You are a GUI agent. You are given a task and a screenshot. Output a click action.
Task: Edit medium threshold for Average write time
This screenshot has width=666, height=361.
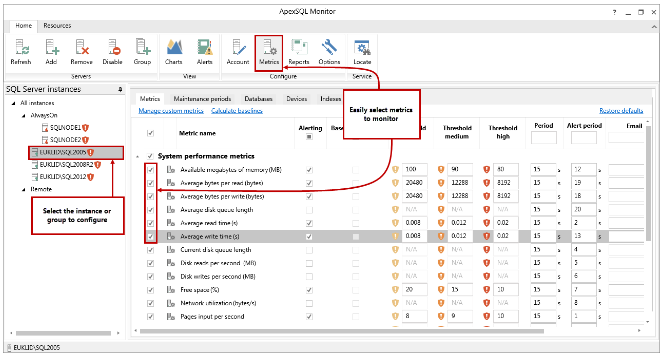tap(460, 236)
